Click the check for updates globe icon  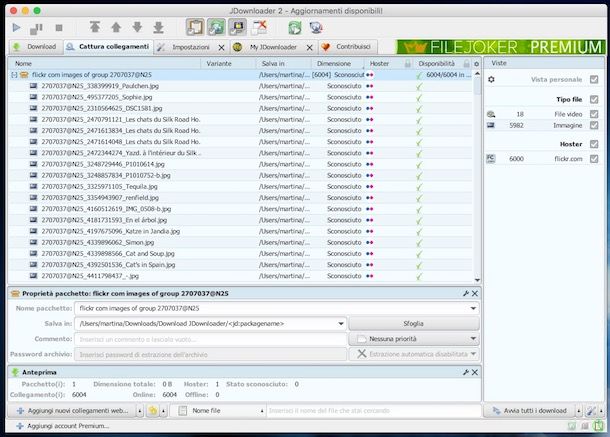tap(316, 28)
